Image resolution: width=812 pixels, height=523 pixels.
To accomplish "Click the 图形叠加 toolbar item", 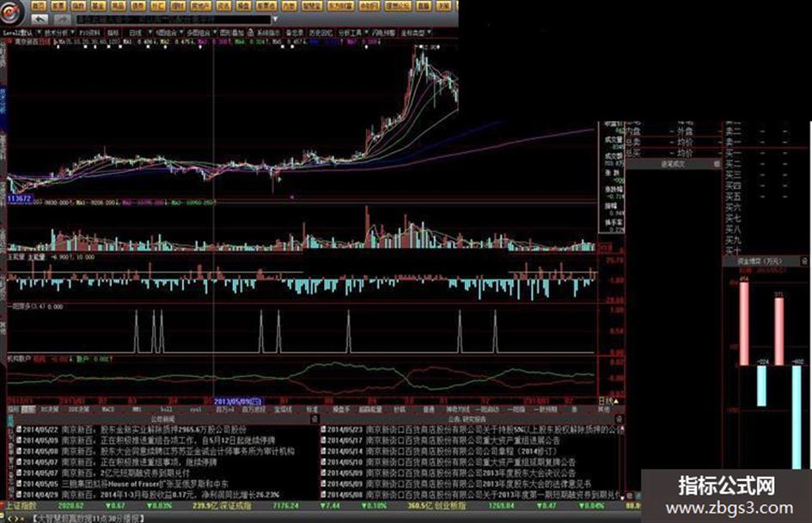I will [232, 32].
